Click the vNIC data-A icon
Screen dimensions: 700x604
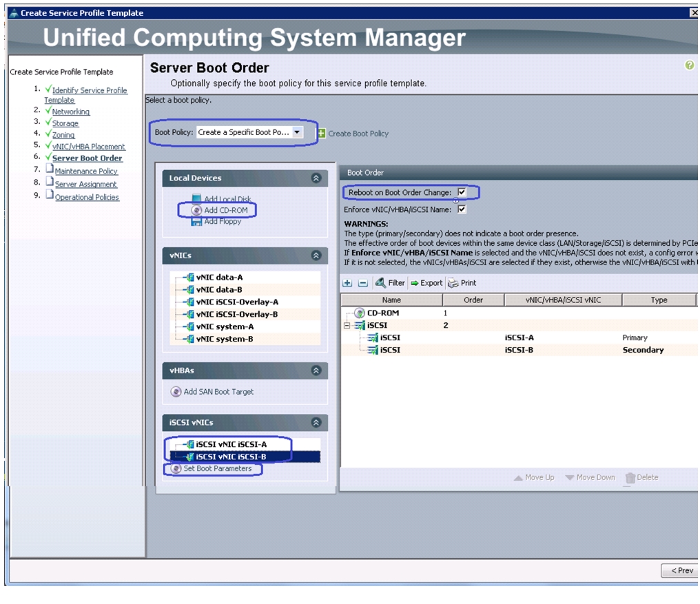(x=189, y=278)
